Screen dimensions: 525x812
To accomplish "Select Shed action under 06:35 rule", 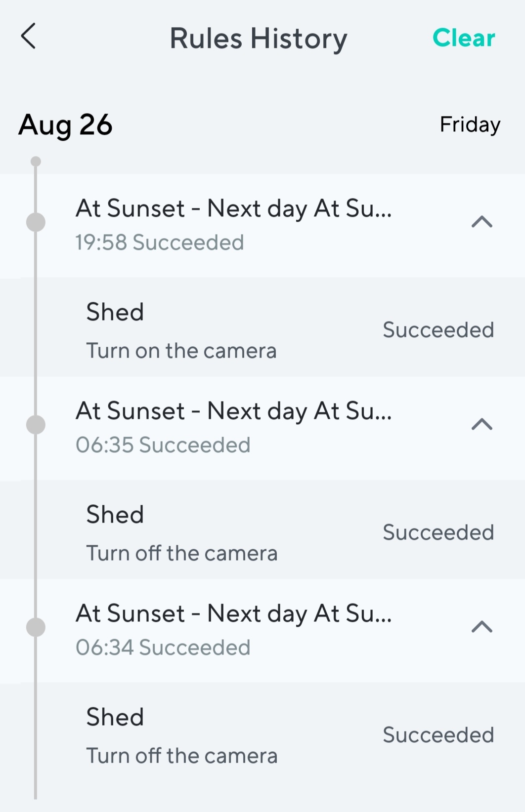I will (181, 533).
